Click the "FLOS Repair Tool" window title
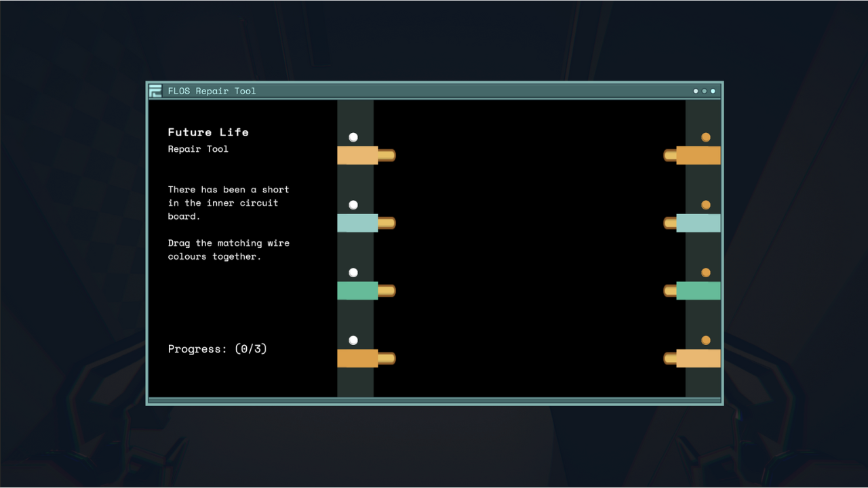 point(212,91)
